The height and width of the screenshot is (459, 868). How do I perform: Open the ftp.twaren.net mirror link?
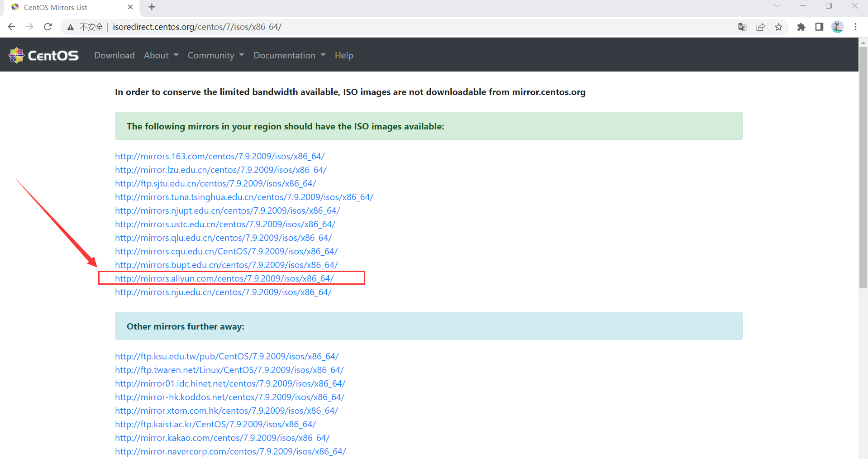229,370
